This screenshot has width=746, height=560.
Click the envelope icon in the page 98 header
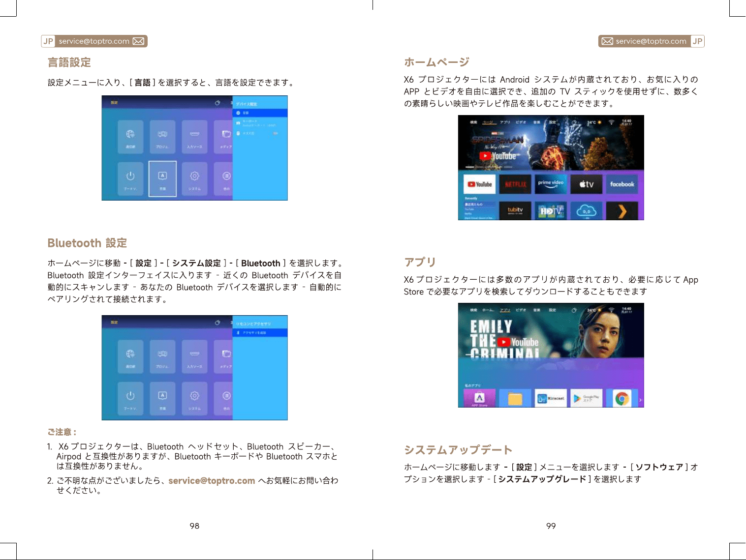pos(139,41)
